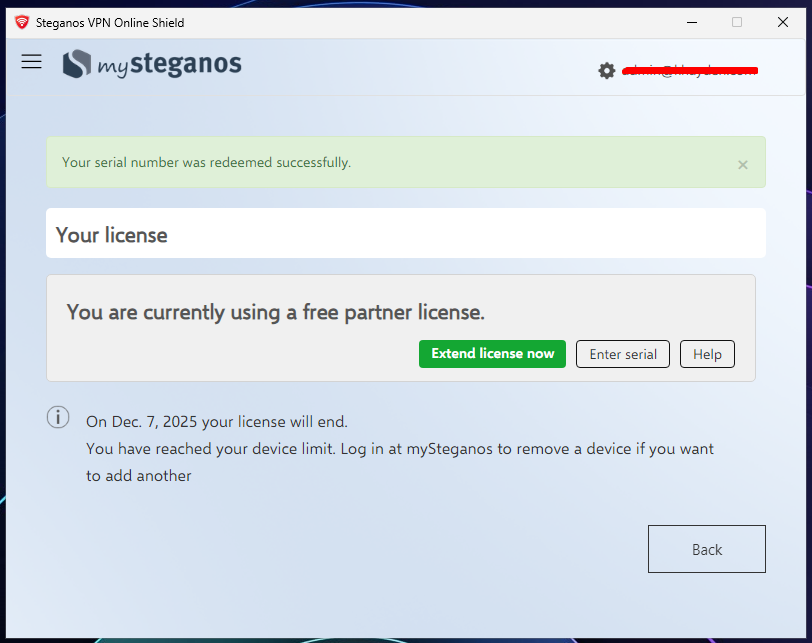
Task: Click 'You are currently using a free partner license.'
Action: click(x=275, y=312)
